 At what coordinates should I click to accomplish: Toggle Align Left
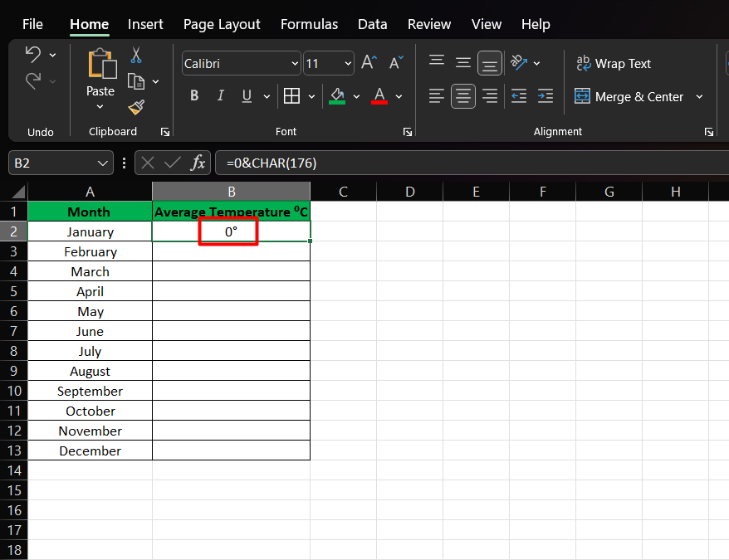(x=437, y=96)
